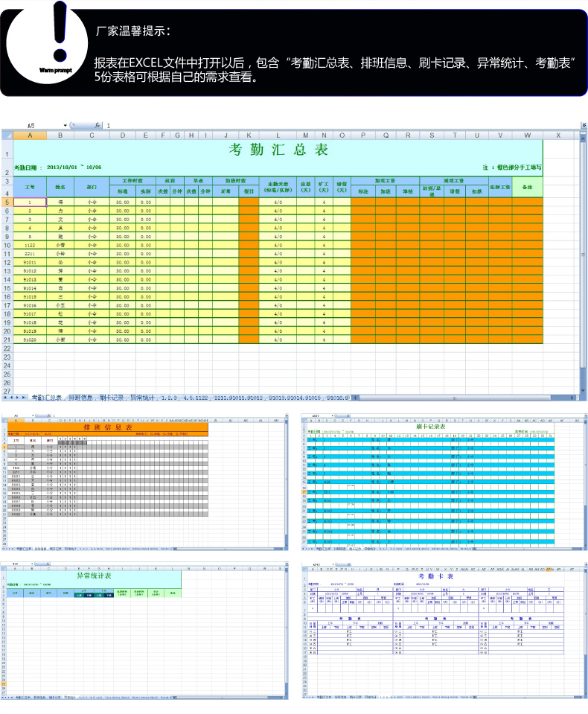Click the previous sheet navigation arrow

click(x=11, y=398)
